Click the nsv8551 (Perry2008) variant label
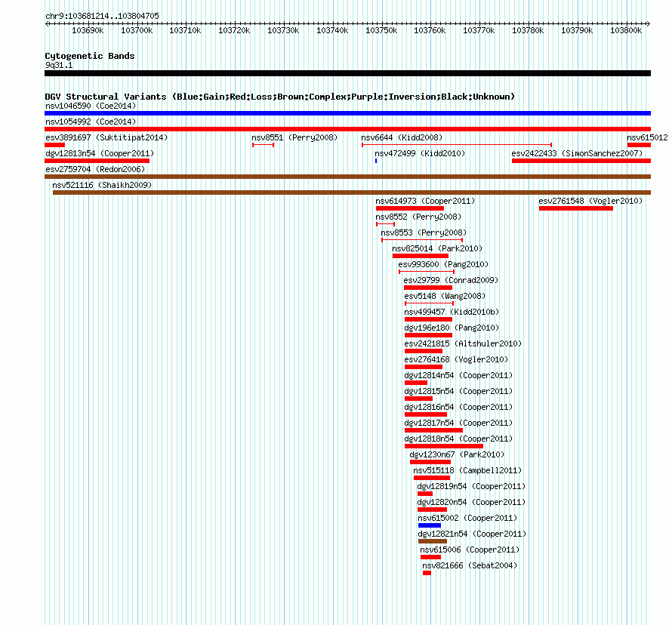This screenshot has width=672, height=625. [x=294, y=137]
